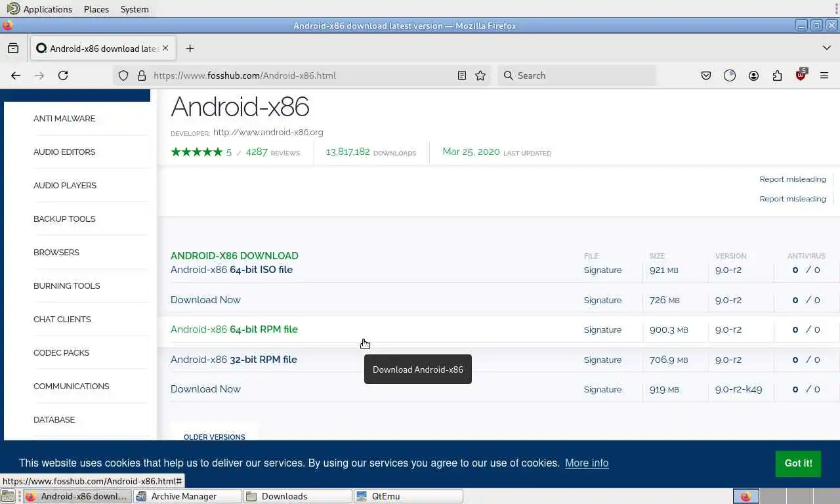Click the workspace switcher Firefox thumbnail
This screenshot has height=504, width=840.
746,496
